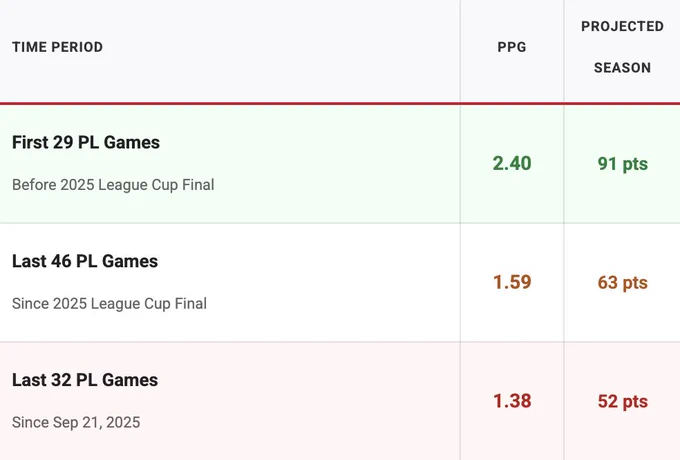
Task: Click the Since Sep 21, 2025 subtitle
Action: coord(76,423)
